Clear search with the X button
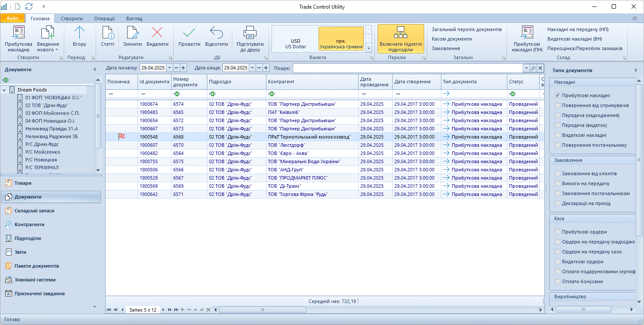This screenshot has height=325, width=644. pos(540,68)
